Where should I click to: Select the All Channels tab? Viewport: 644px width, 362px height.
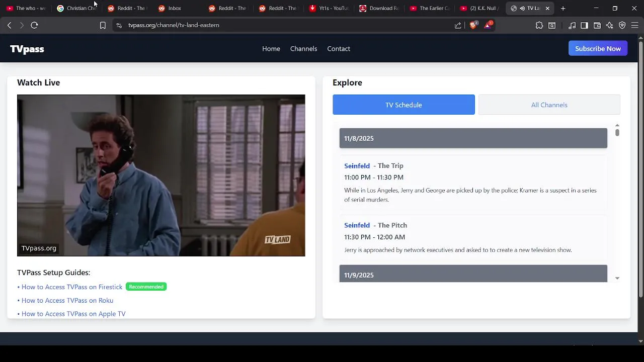[549, 105]
